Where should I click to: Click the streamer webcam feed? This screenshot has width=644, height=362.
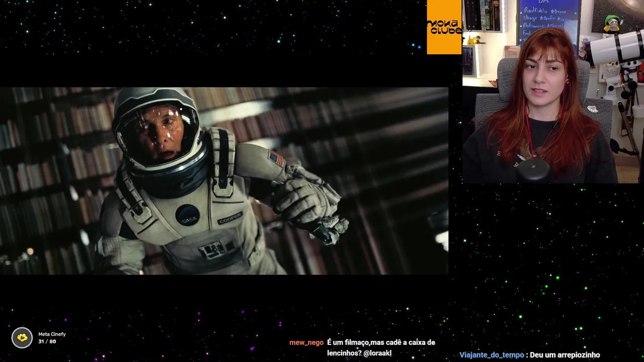tap(553, 92)
